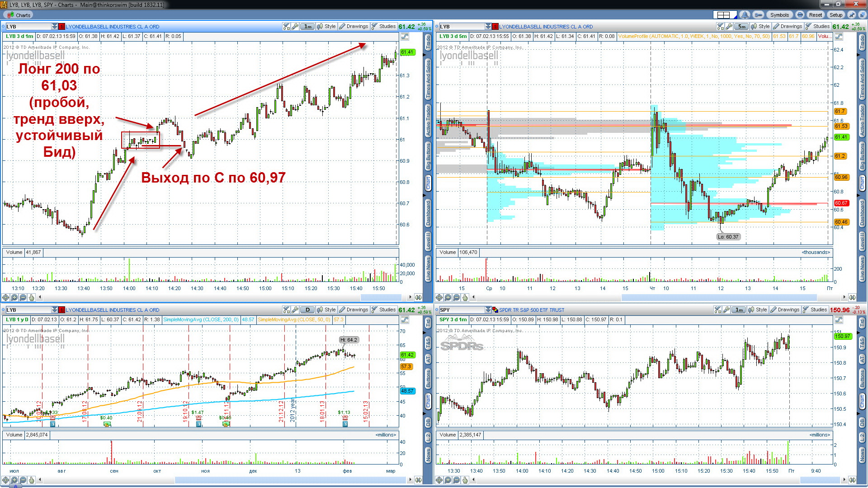Expand symbol dropdown on top-left LYB chart

point(55,27)
